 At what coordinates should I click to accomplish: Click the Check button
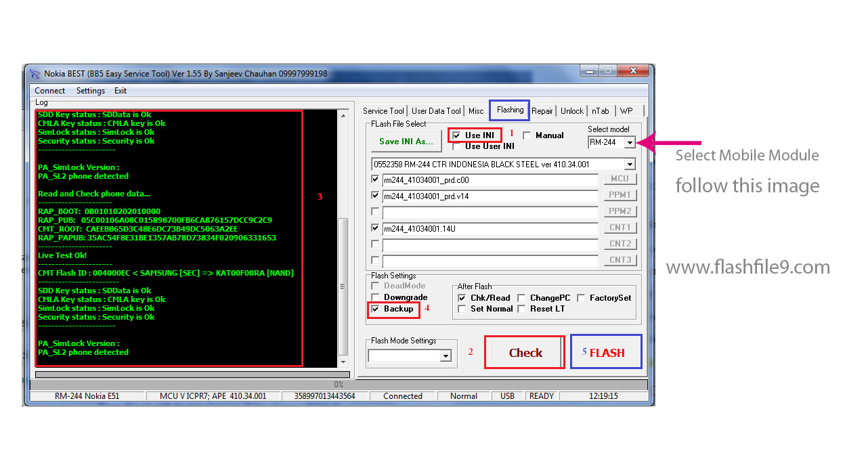[x=525, y=353]
